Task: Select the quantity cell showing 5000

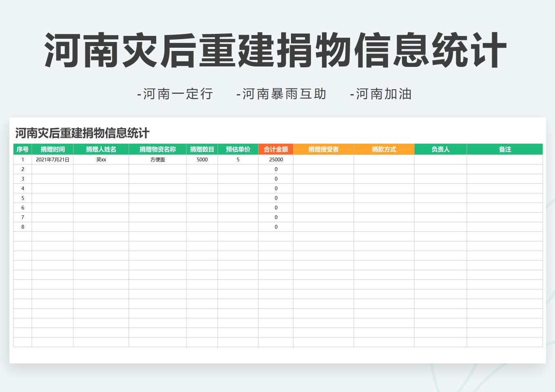Action: [202, 159]
